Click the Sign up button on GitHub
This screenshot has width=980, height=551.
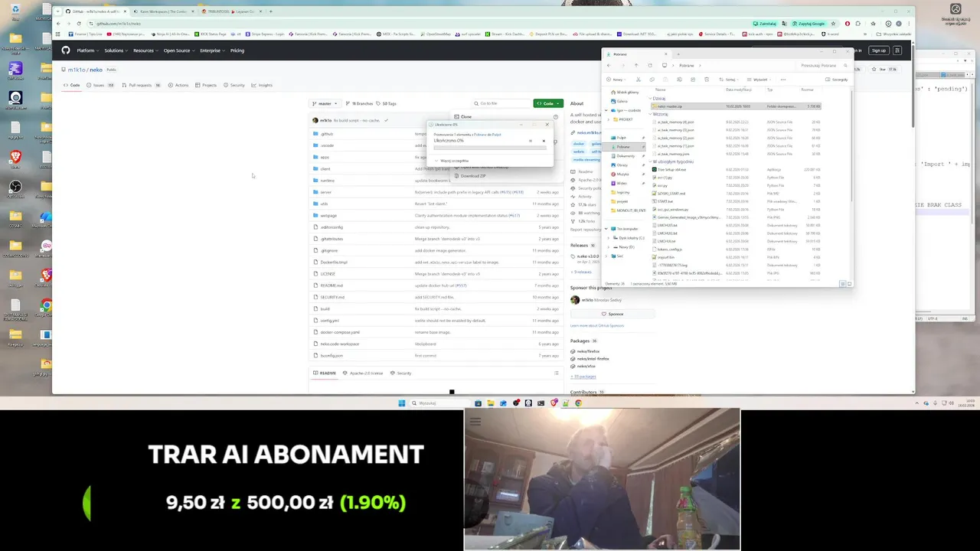(x=879, y=51)
